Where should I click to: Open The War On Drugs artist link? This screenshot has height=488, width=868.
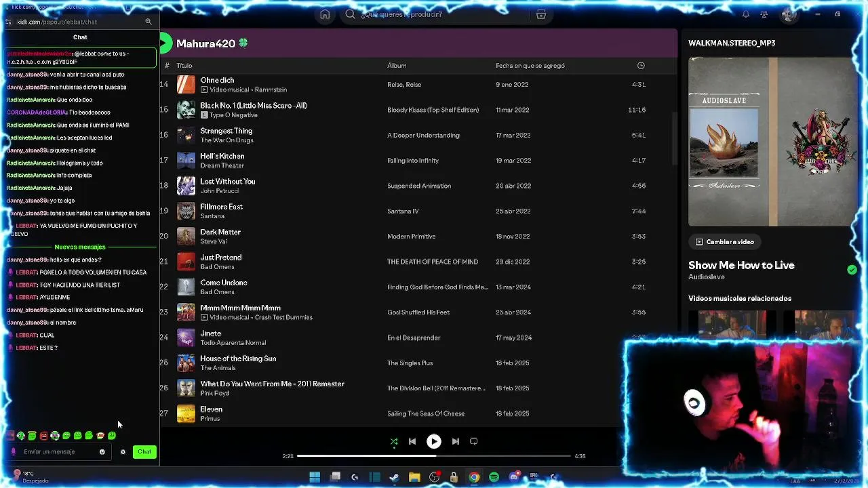tap(226, 140)
